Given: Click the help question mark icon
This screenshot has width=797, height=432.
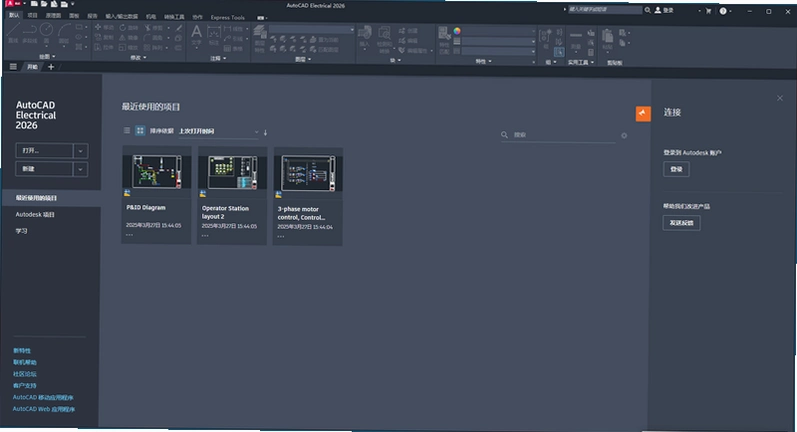Looking at the screenshot, I should [723, 11].
